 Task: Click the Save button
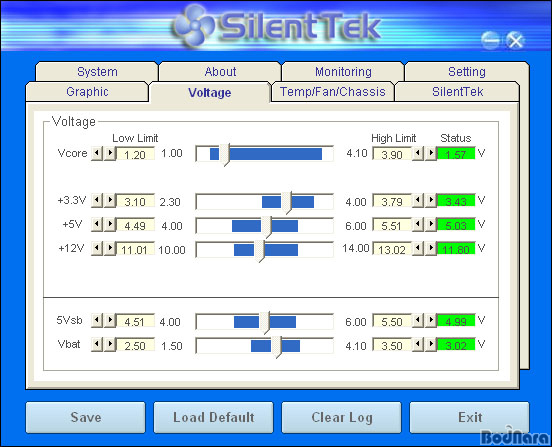86,417
